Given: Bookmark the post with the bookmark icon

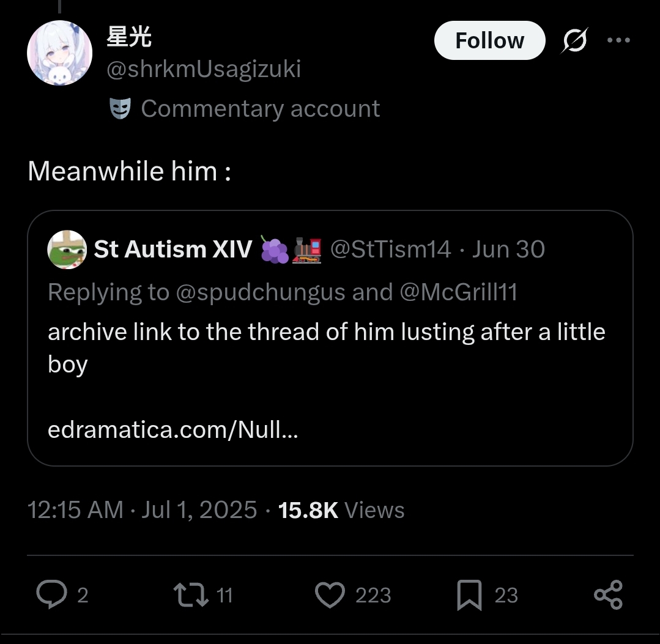Looking at the screenshot, I should click(469, 596).
